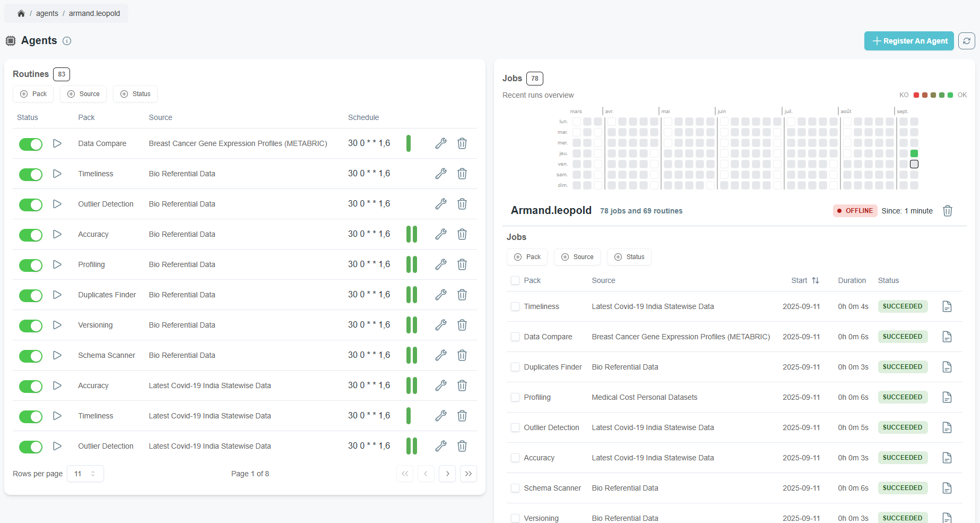
Task: Go to the next routines page
Action: pyautogui.click(x=447, y=474)
